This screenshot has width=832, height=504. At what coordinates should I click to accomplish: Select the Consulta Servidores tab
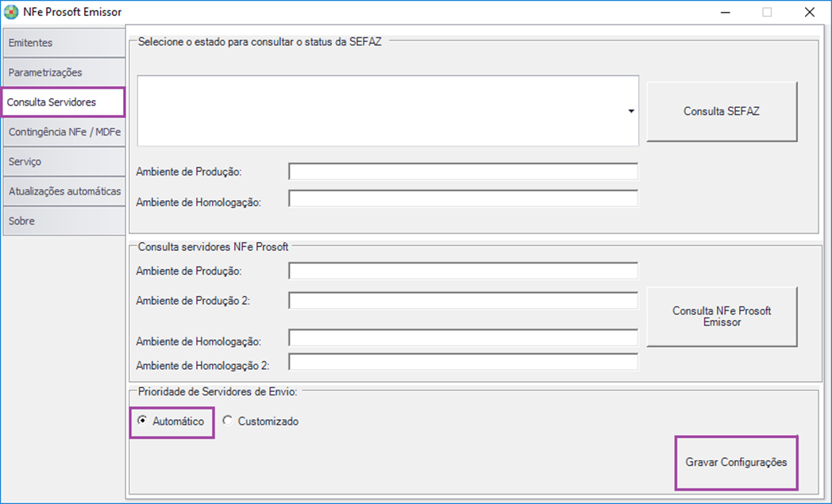64,102
